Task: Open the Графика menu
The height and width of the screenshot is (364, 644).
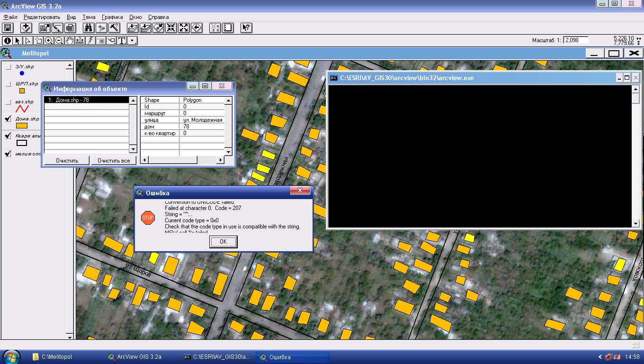Action: (x=112, y=17)
